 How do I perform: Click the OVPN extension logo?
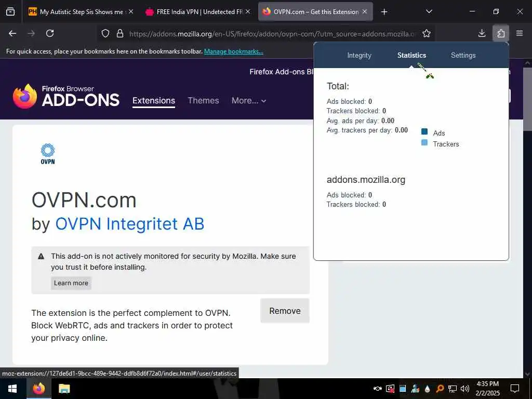(48, 154)
